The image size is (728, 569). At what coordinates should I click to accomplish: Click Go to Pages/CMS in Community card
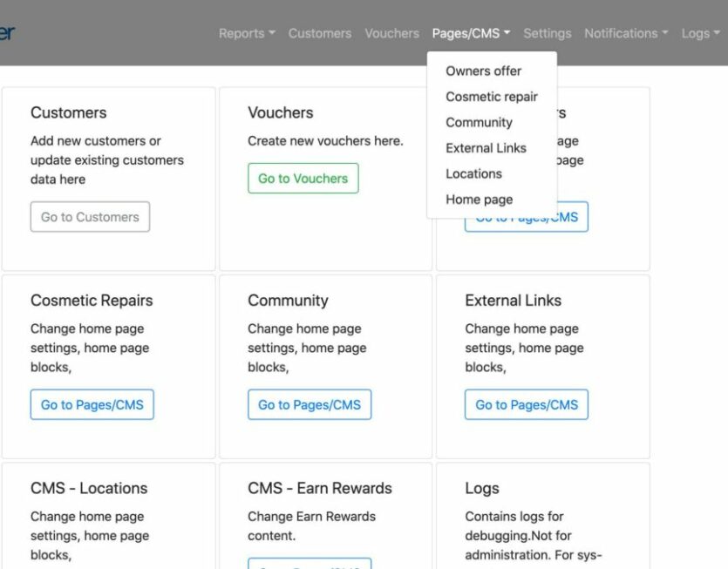click(310, 404)
